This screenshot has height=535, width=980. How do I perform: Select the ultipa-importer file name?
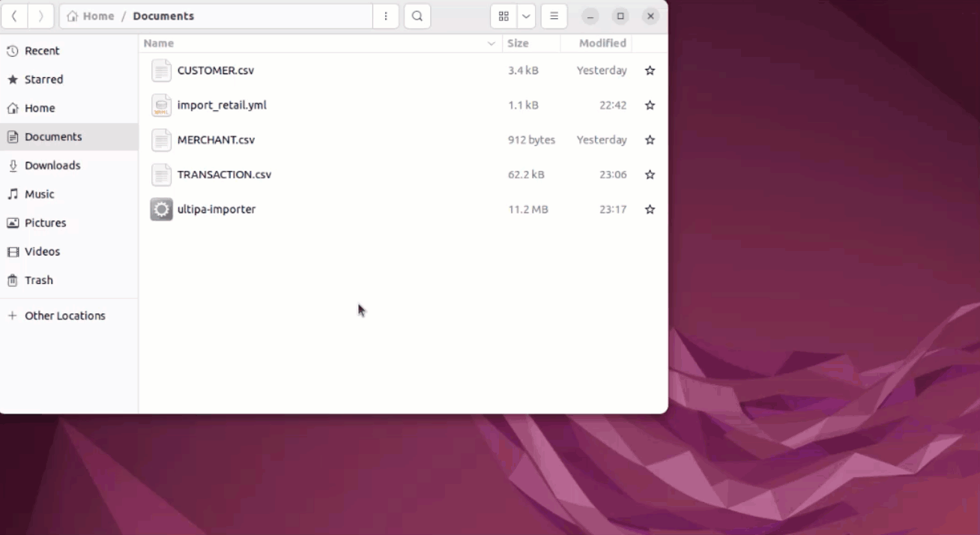pyautogui.click(x=217, y=209)
